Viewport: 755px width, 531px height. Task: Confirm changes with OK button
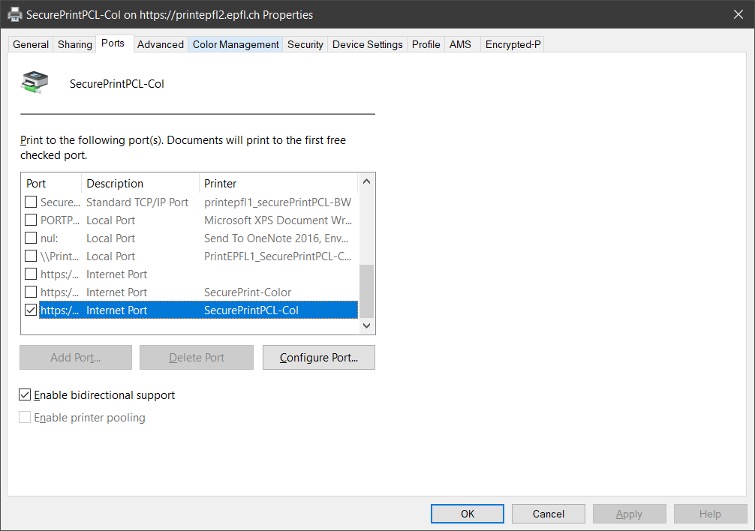[x=467, y=514]
